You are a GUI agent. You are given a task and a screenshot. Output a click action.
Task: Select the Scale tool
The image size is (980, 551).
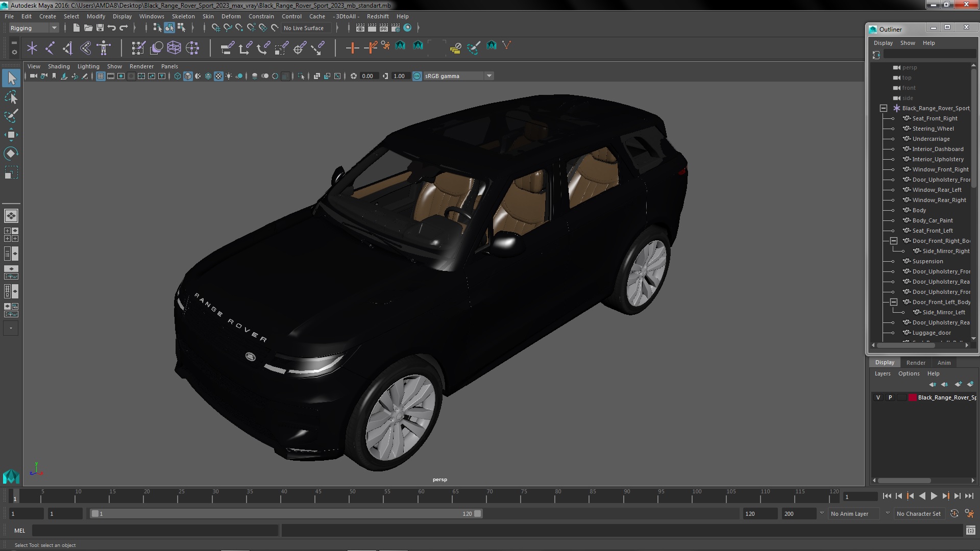[11, 172]
